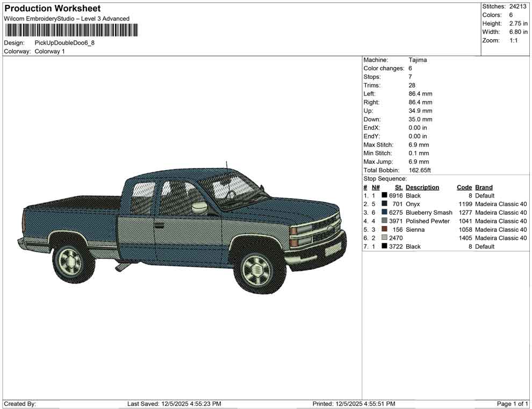Viewport: 532px width, 409px height.
Task: Click the Polished Pewter color swatch
Action: pyautogui.click(x=384, y=221)
